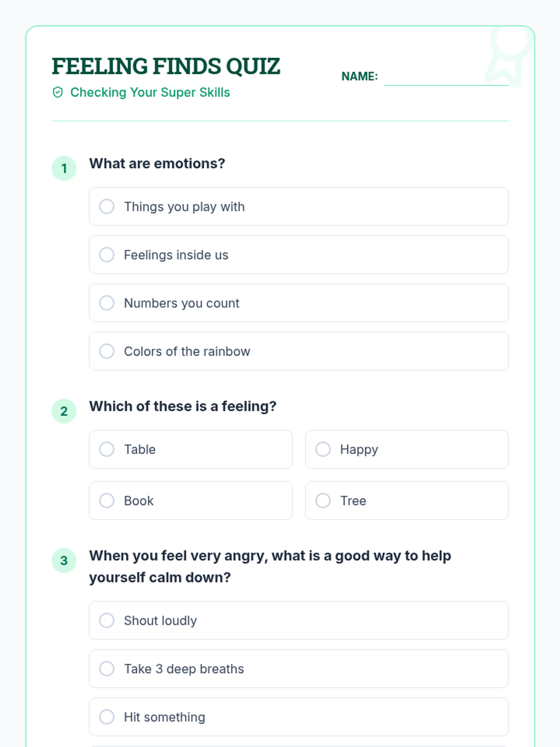Click the shield check icon beside subtitle
Screen dimensions: 560x747
point(57,92)
